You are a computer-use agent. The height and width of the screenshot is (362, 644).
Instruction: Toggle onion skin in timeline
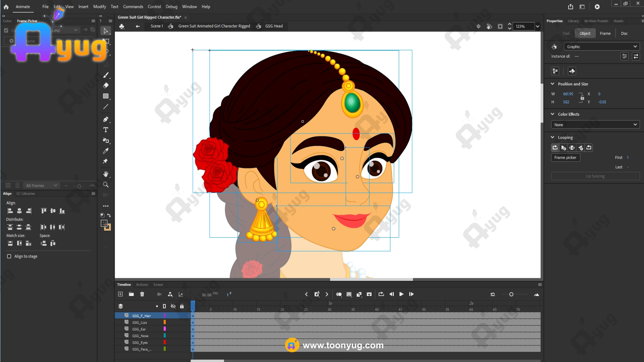coord(339,294)
